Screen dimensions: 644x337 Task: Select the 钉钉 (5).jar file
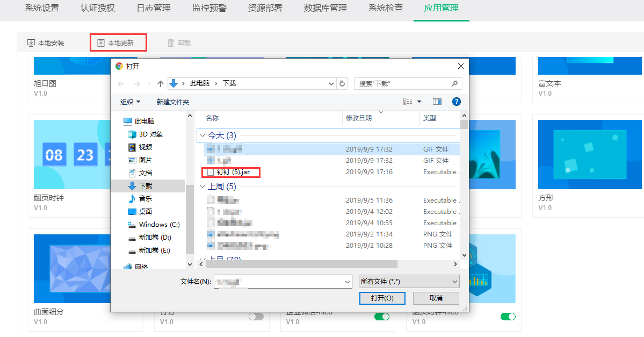pos(233,172)
